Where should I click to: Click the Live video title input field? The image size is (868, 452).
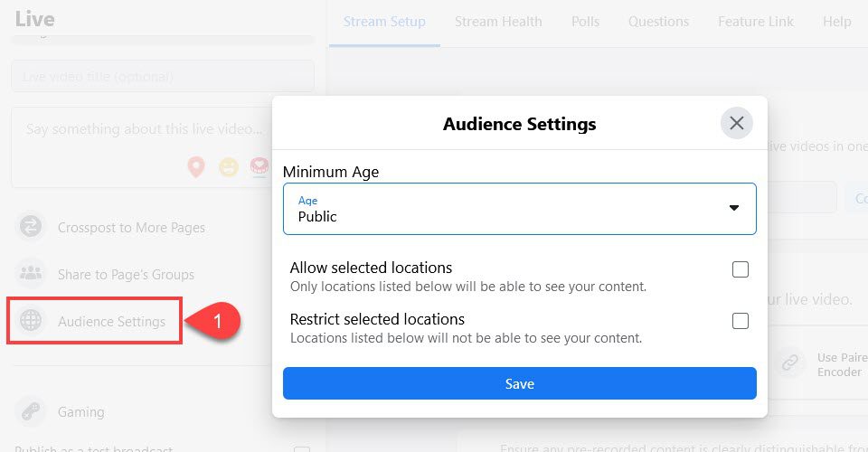163,76
